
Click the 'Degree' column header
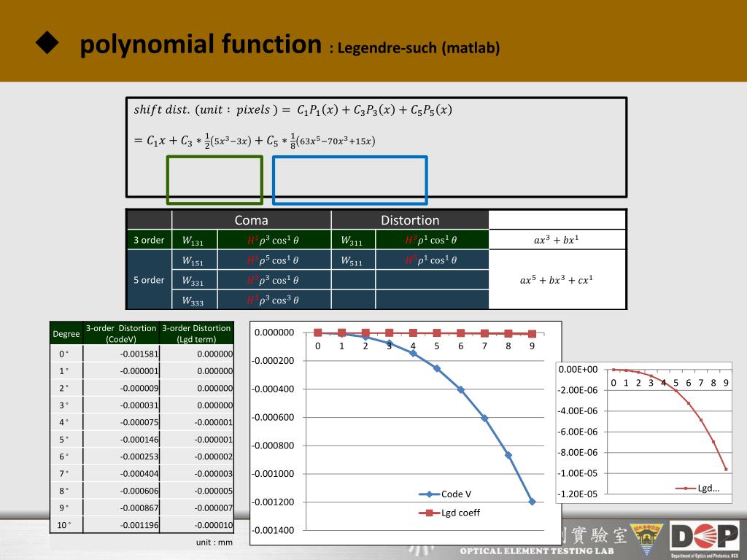[66, 333]
